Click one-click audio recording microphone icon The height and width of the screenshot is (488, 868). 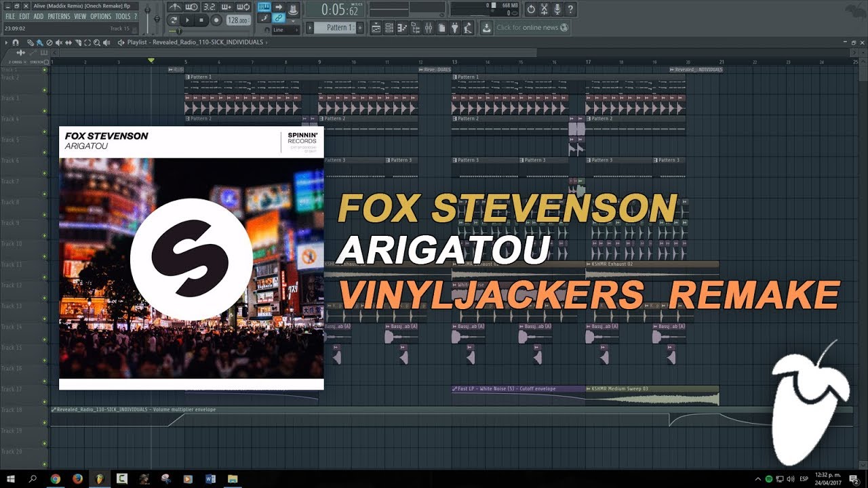pyautogui.click(x=557, y=9)
